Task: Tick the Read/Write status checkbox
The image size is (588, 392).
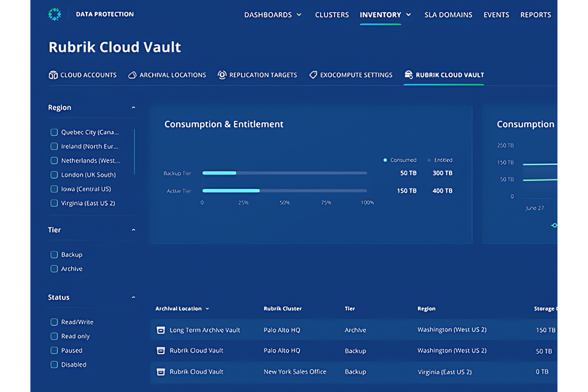Action: click(x=54, y=322)
